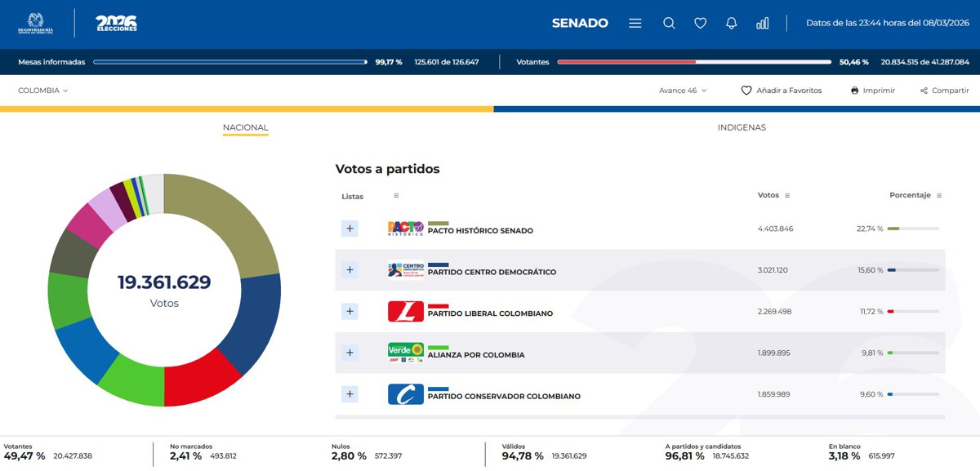Open the COLOMBIA region dropdown
This screenshot has width=980, height=471.
[43, 91]
